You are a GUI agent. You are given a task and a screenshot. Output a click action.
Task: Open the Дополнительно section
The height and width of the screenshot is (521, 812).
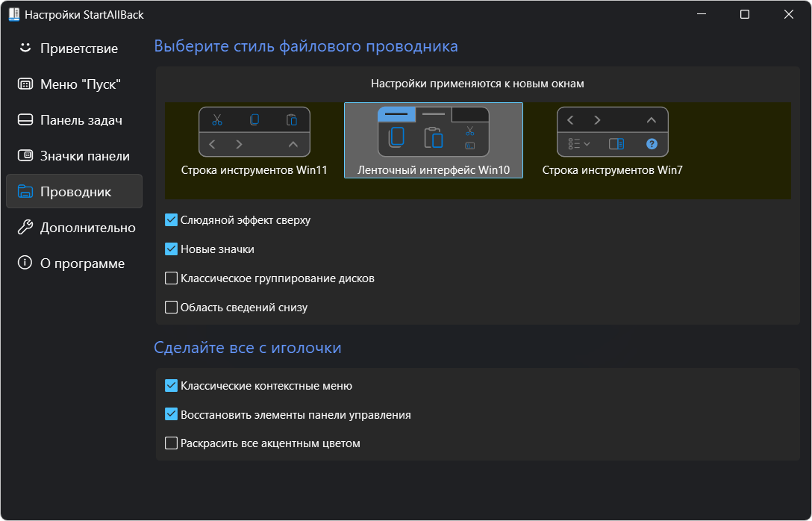tap(74, 228)
